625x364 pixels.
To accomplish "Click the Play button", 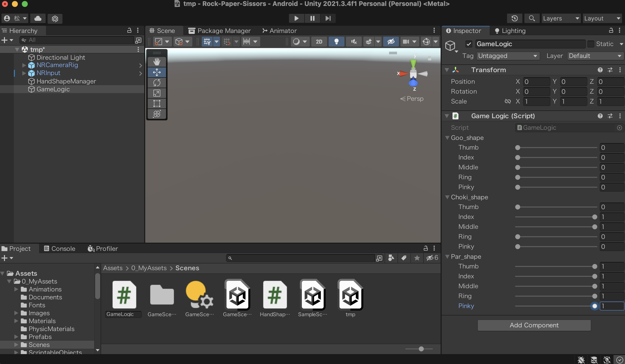I will click(296, 18).
